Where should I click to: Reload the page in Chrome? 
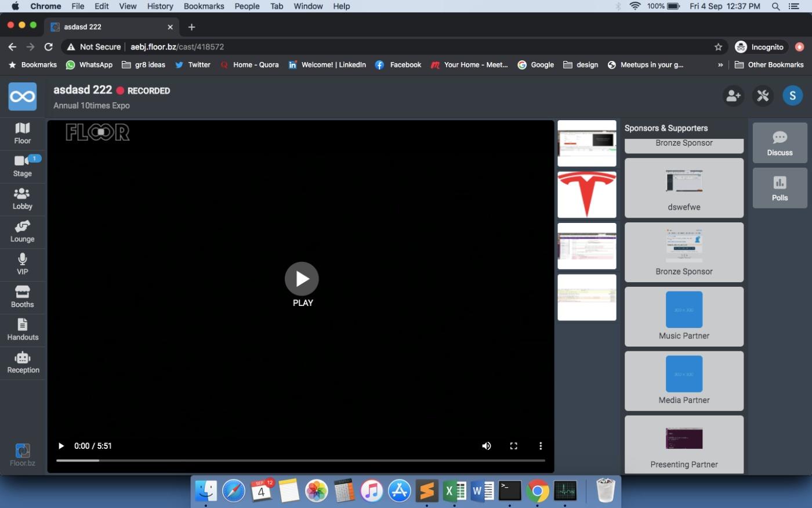pos(49,47)
